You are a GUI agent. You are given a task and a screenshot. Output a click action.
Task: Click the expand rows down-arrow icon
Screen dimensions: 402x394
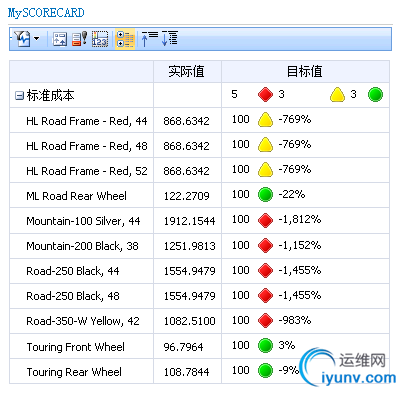pos(170,39)
